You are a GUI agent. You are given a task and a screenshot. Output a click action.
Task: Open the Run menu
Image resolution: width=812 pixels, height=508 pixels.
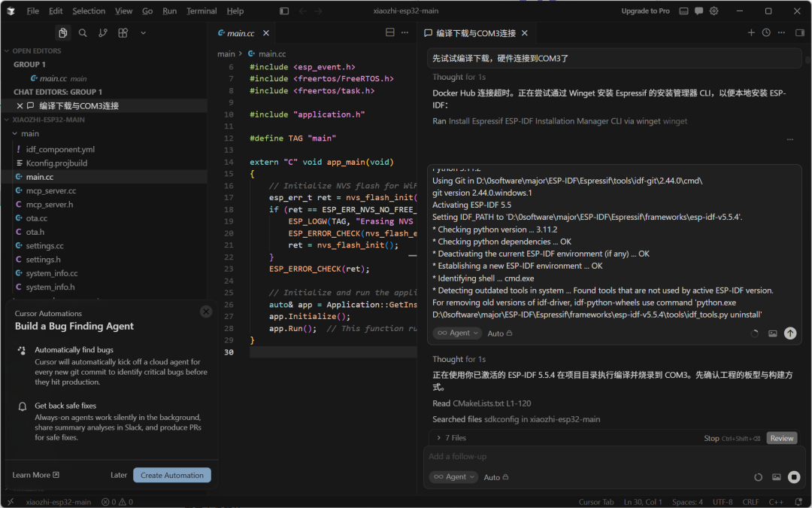pos(169,11)
